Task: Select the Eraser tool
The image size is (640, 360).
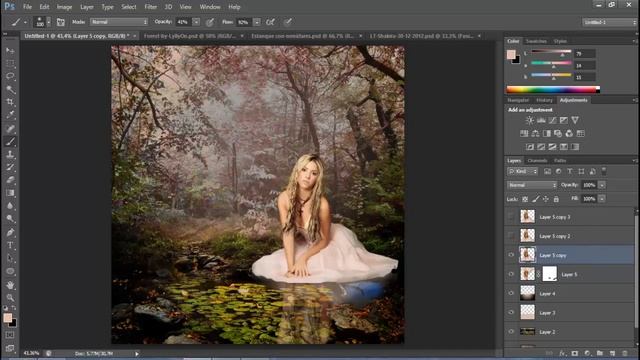Action: click(10, 180)
